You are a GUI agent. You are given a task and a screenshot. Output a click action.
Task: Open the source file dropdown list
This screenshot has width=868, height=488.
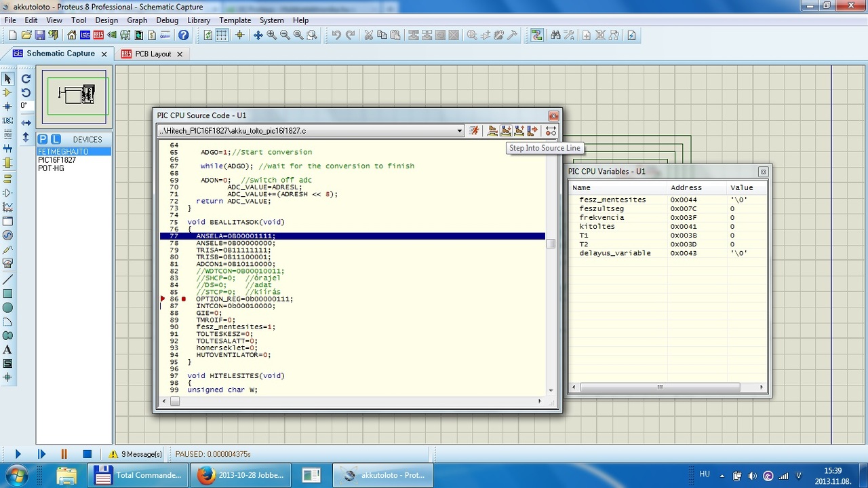click(459, 131)
